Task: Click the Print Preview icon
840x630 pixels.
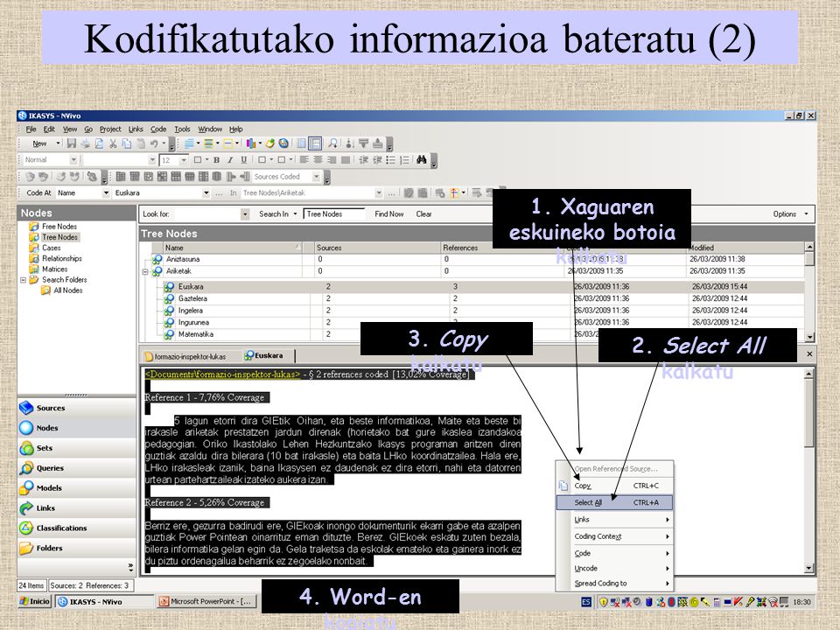Action: click(99, 143)
